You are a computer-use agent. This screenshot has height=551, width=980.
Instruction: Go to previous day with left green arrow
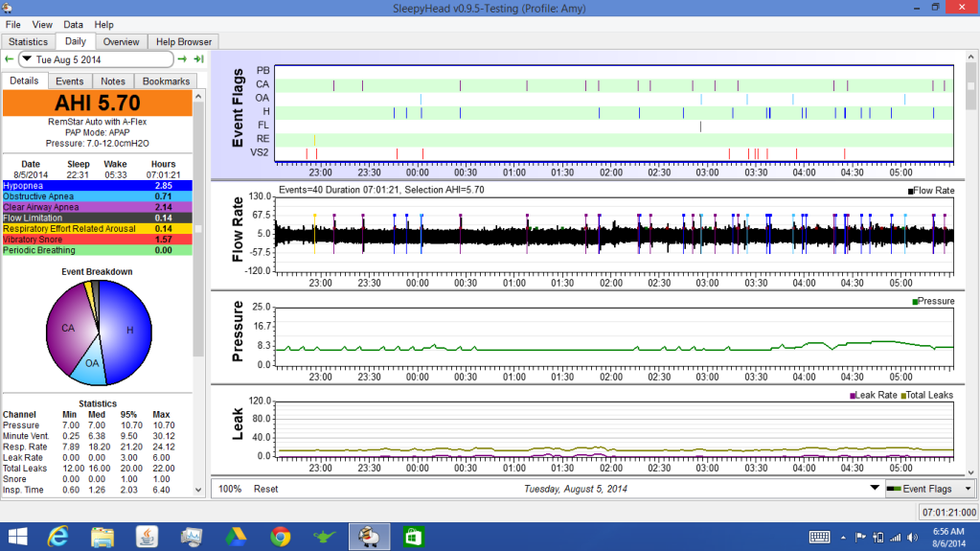click(9, 59)
